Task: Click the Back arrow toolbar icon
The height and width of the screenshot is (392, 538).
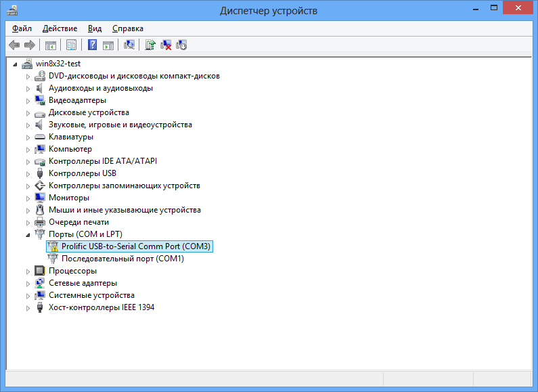Action: (x=14, y=45)
